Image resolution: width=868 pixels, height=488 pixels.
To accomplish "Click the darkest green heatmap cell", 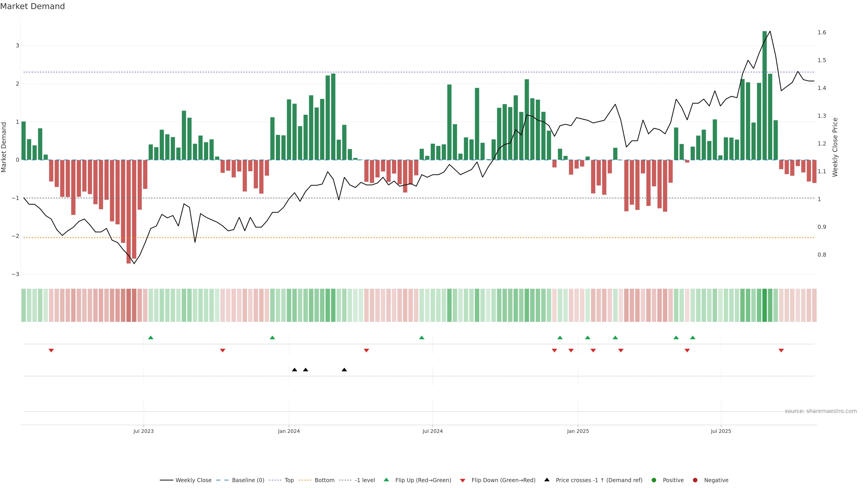I will tap(764, 305).
